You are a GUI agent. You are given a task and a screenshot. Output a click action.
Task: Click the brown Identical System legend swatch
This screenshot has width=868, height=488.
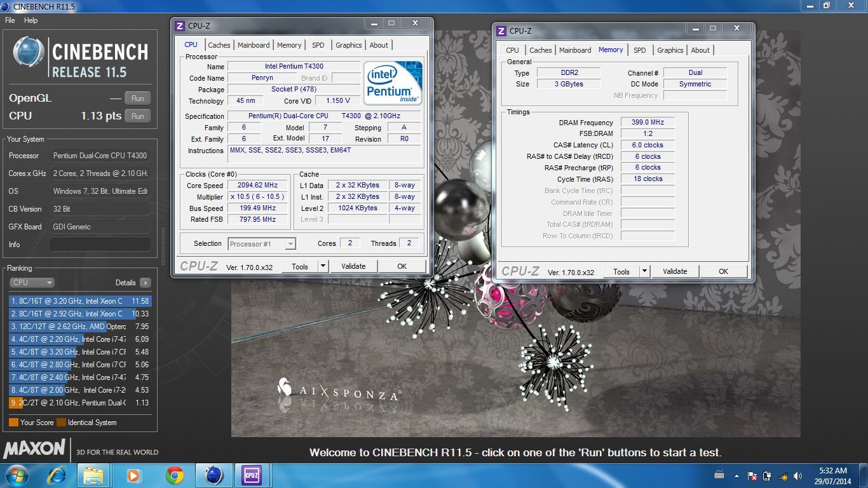coord(61,423)
